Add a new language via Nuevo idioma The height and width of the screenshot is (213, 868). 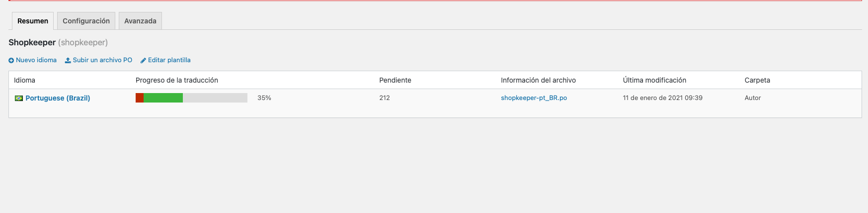point(36,60)
